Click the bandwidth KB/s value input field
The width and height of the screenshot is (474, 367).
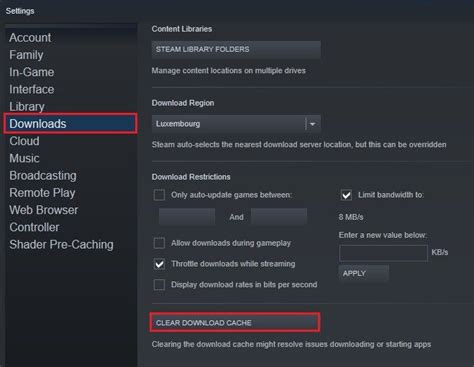point(383,253)
